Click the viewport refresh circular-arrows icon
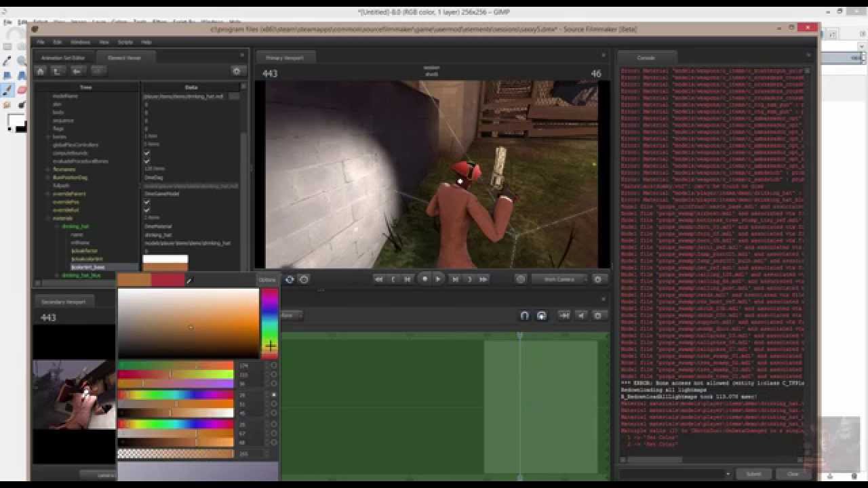The width and height of the screenshot is (868, 488). [290, 279]
